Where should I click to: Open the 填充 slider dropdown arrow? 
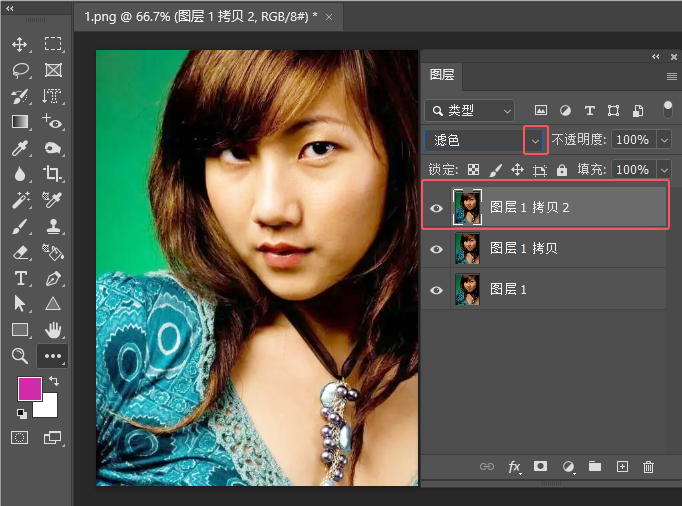tap(664, 169)
